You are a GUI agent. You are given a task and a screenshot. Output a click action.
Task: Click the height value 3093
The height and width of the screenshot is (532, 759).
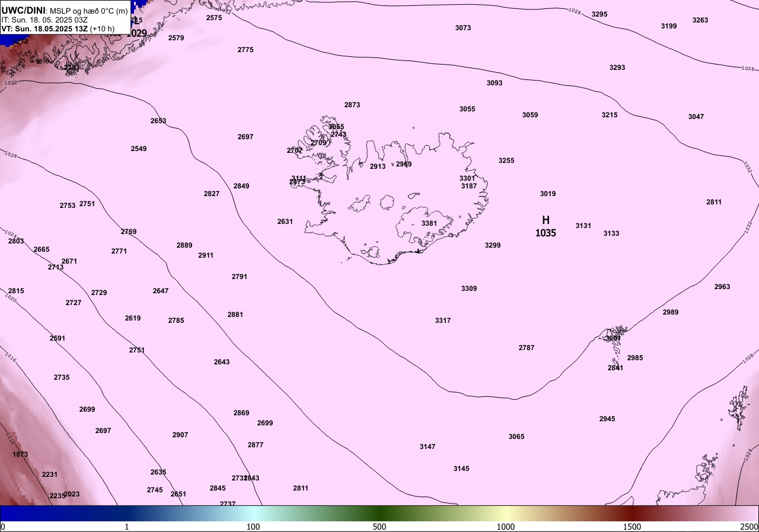click(x=495, y=83)
